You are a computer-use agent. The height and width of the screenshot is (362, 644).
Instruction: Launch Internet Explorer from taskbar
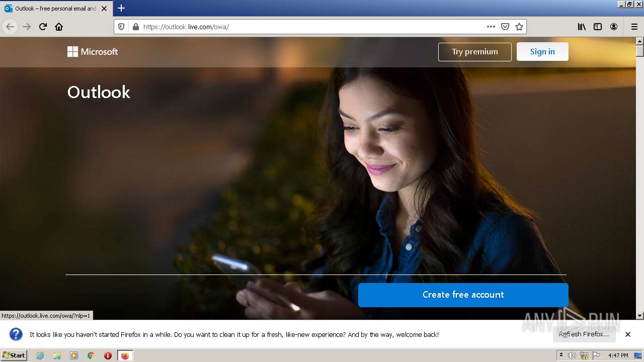pos(40,355)
